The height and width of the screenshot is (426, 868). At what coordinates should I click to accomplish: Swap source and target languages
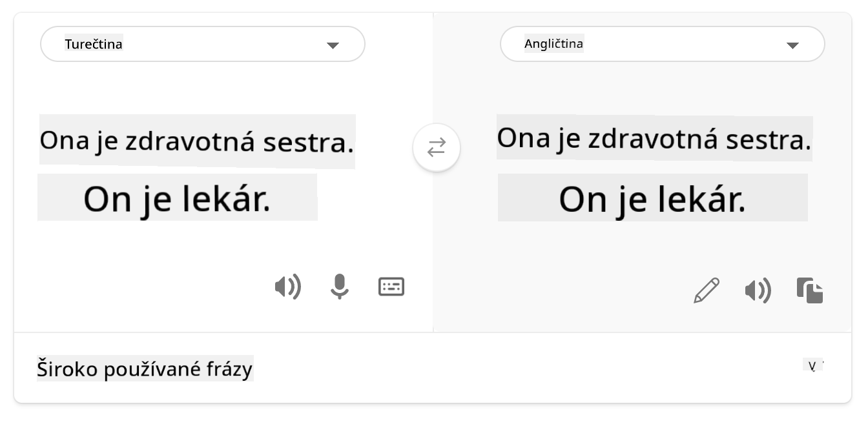pyautogui.click(x=437, y=148)
